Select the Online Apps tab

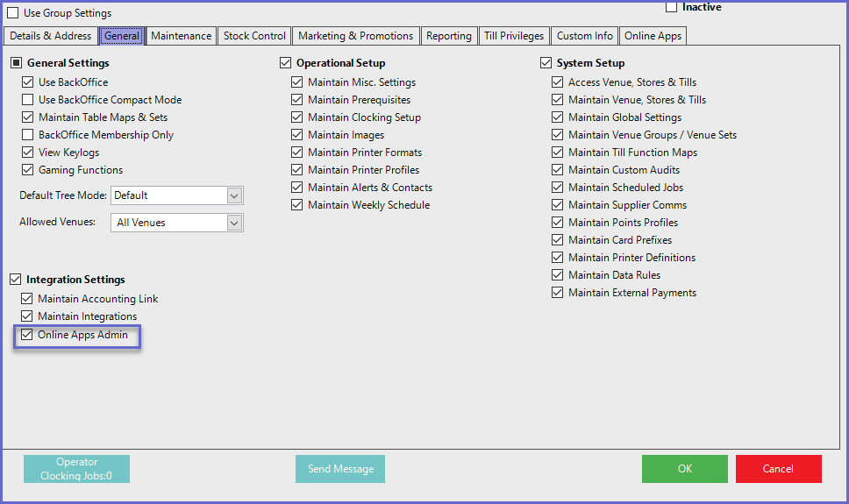pyautogui.click(x=653, y=36)
